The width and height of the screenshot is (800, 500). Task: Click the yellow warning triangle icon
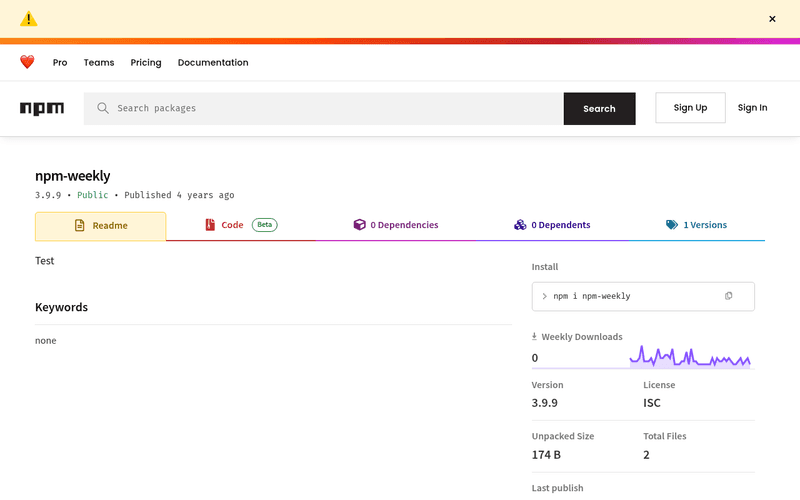click(29, 19)
